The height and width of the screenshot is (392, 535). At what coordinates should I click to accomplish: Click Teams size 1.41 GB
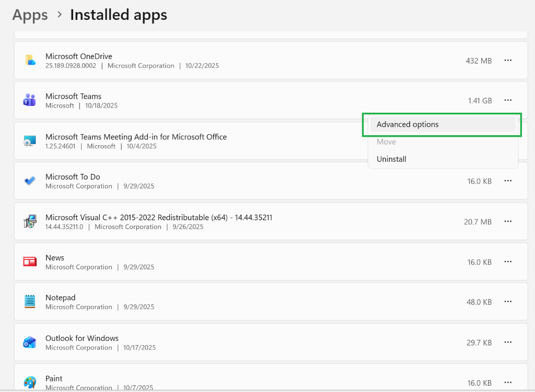click(x=480, y=101)
